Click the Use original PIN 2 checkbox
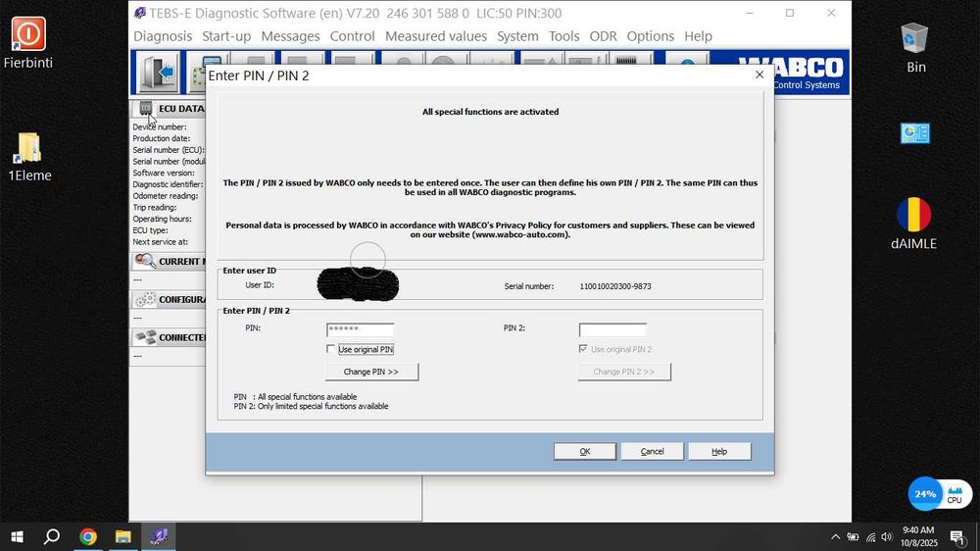This screenshot has height=551, width=980. click(x=583, y=349)
